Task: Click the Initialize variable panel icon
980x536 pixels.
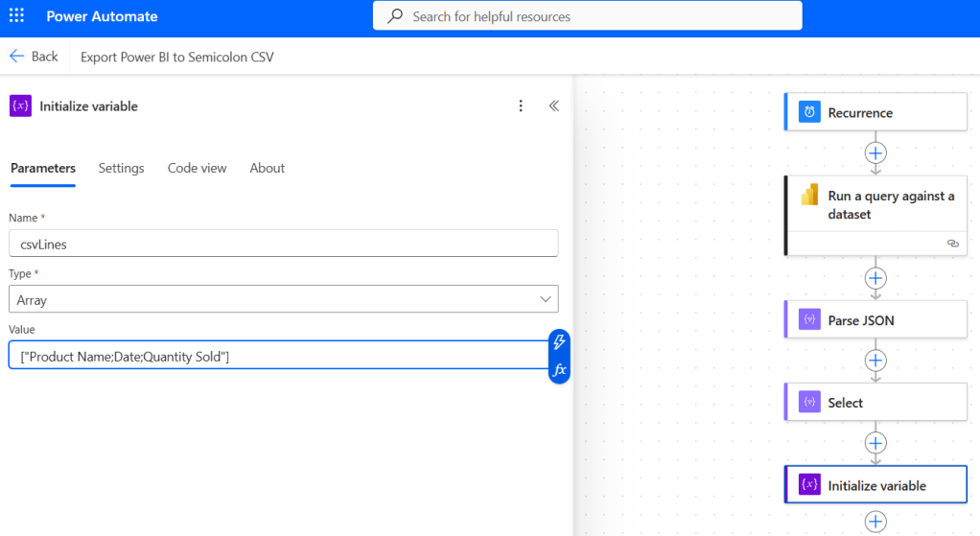Action: [x=21, y=105]
